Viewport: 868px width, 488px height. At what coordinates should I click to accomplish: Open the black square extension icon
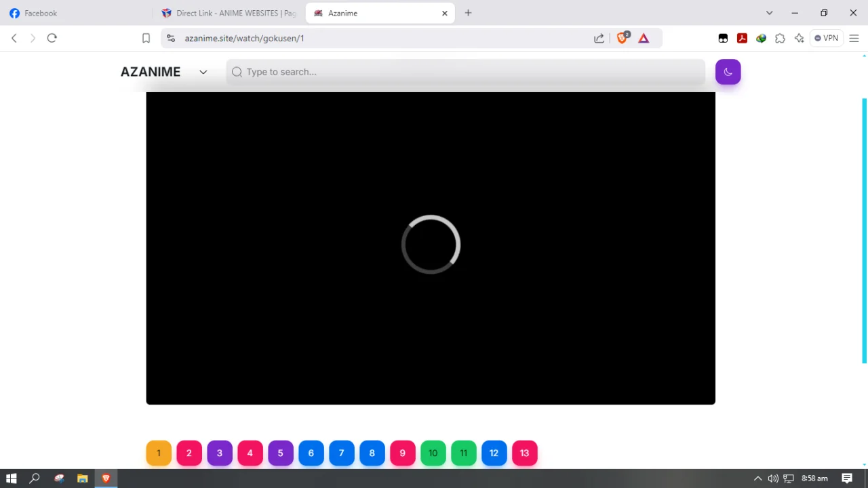coord(723,38)
